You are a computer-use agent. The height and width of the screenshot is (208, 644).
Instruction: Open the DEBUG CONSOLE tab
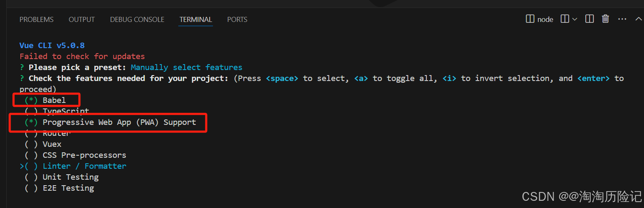[x=137, y=19]
